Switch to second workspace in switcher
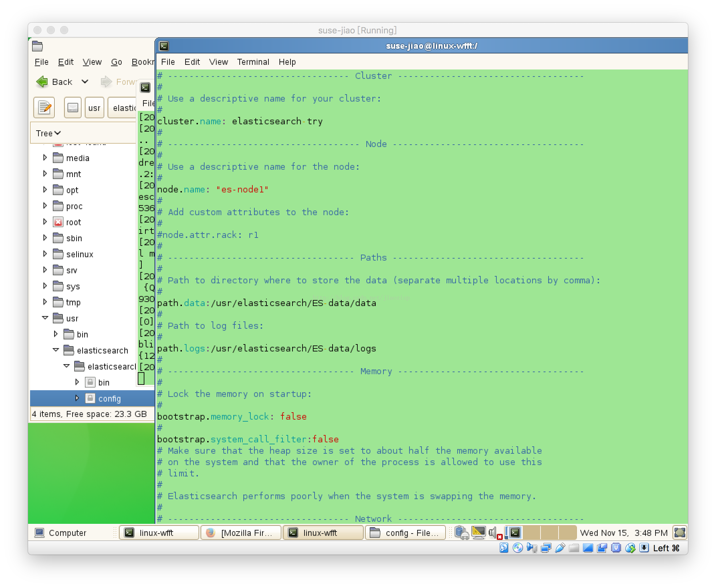716x588 pixels. click(x=531, y=533)
